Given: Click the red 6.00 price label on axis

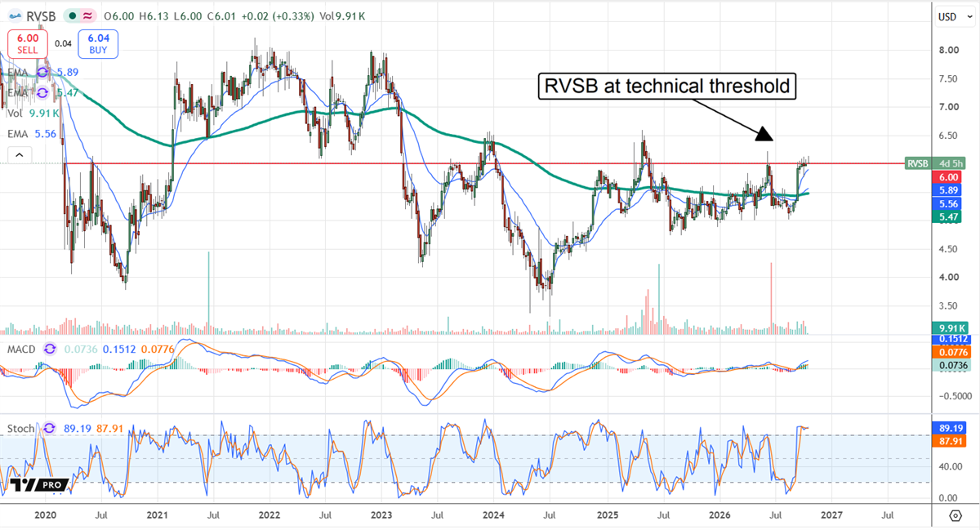Looking at the screenshot, I should pyautogui.click(x=947, y=176).
